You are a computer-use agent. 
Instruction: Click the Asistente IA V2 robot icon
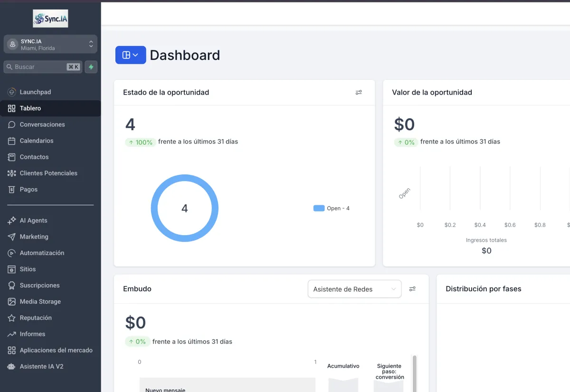pos(12,366)
